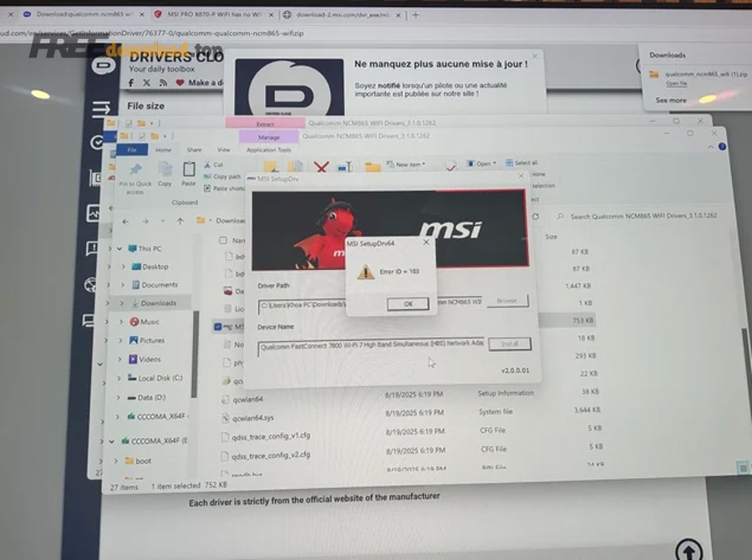
Task: Click the Copy icon in Clipboard group
Action: pyautogui.click(x=165, y=170)
